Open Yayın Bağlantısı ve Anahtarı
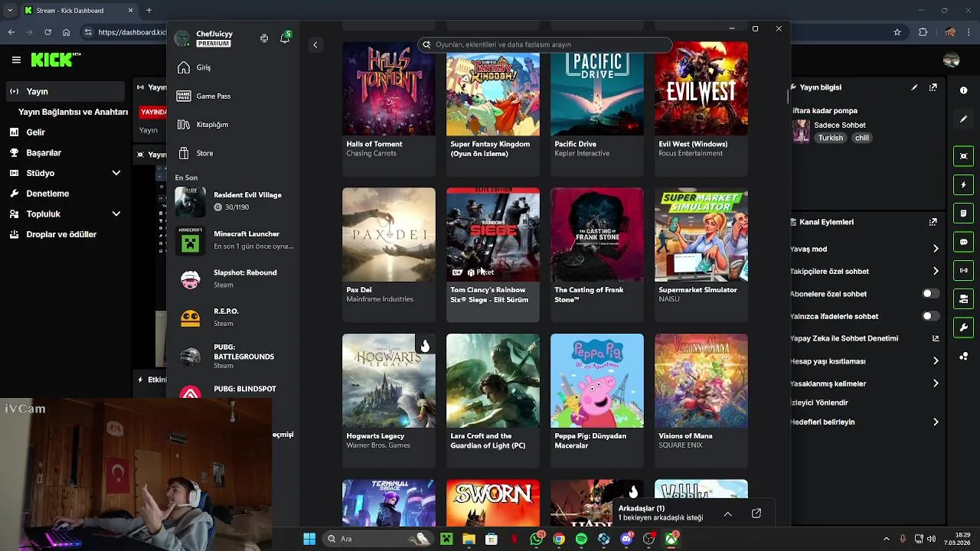Screen dimensions: 980x551 click(73, 112)
